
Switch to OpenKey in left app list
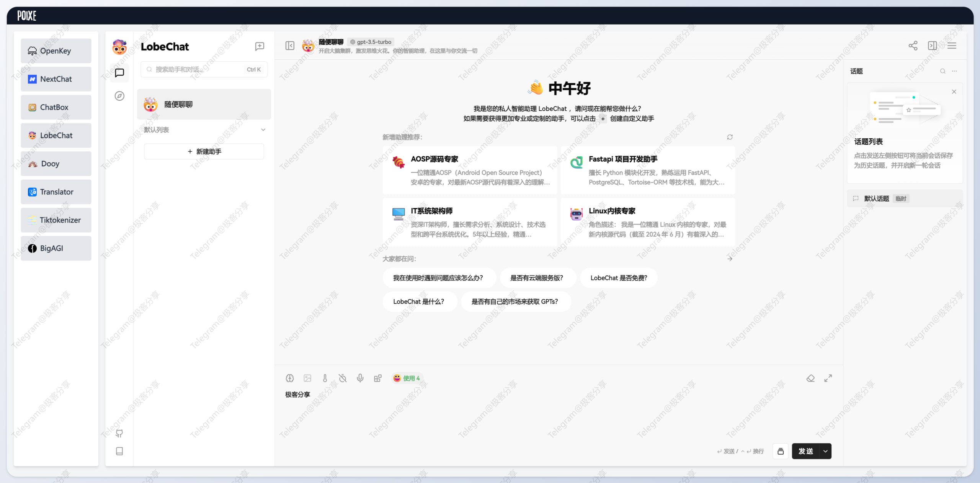coord(56,51)
